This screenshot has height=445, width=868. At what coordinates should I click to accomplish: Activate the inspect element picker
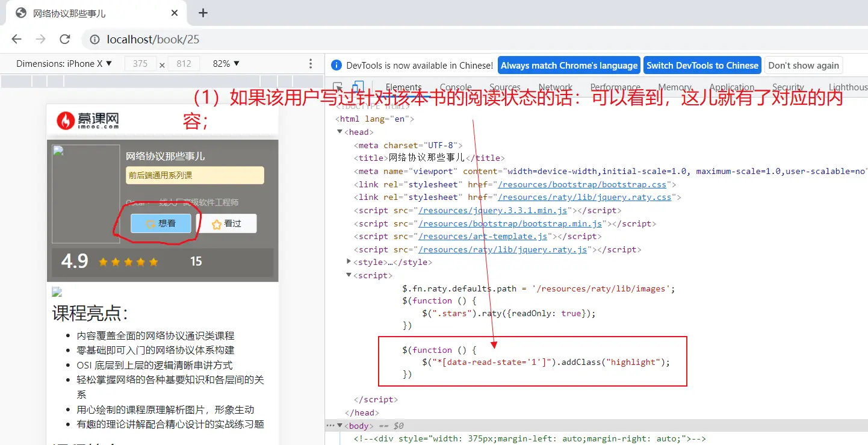(338, 87)
